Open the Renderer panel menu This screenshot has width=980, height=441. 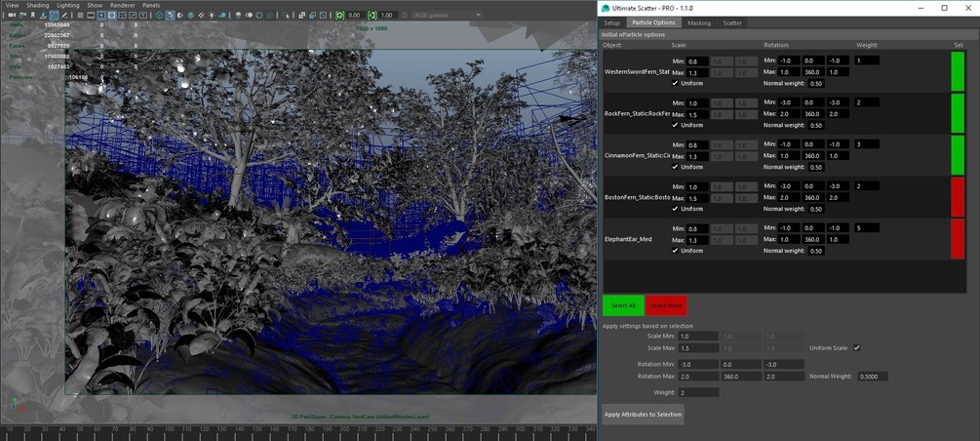122,5
